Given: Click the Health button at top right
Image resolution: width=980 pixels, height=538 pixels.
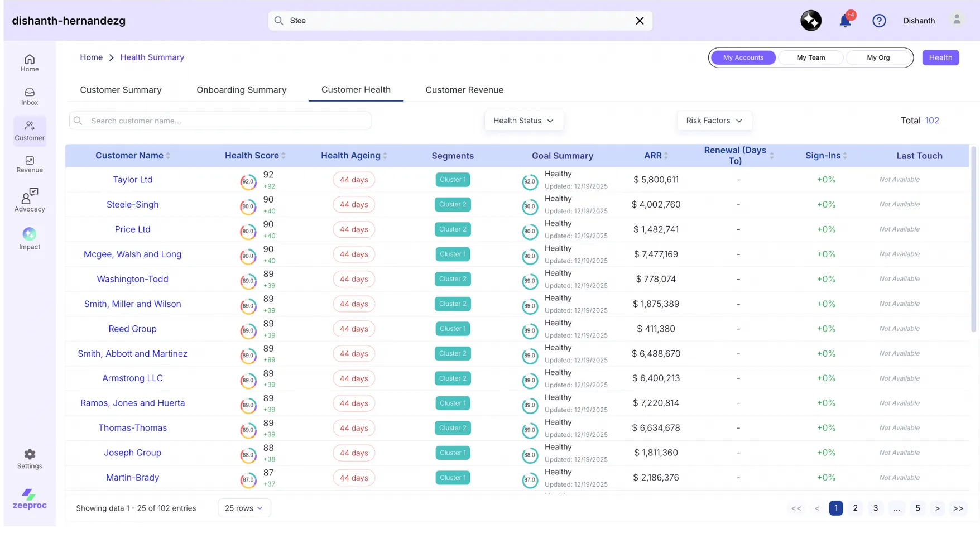Looking at the screenshot, I should [x=940, y=57].
